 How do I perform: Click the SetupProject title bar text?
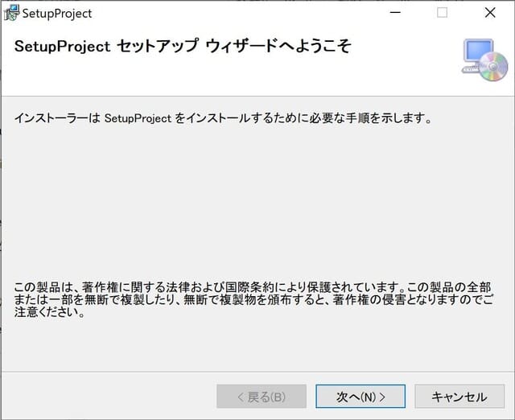click(57, 14)
